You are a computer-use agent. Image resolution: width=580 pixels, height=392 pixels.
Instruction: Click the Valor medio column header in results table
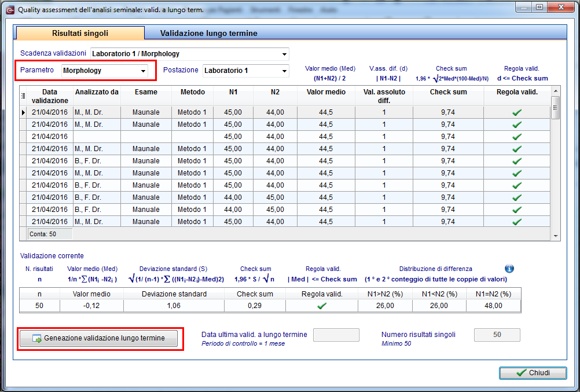pyautogui.click(x=326, y=96)
